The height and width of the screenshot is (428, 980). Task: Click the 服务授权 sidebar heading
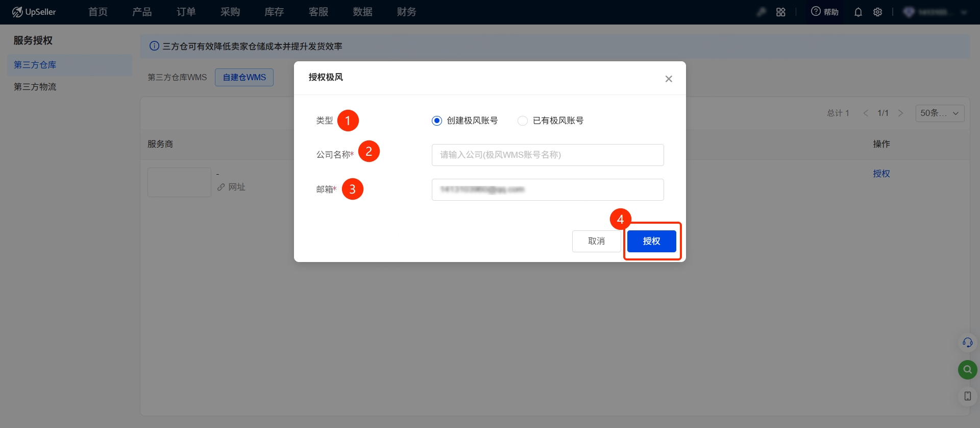[x=33, y=40]
